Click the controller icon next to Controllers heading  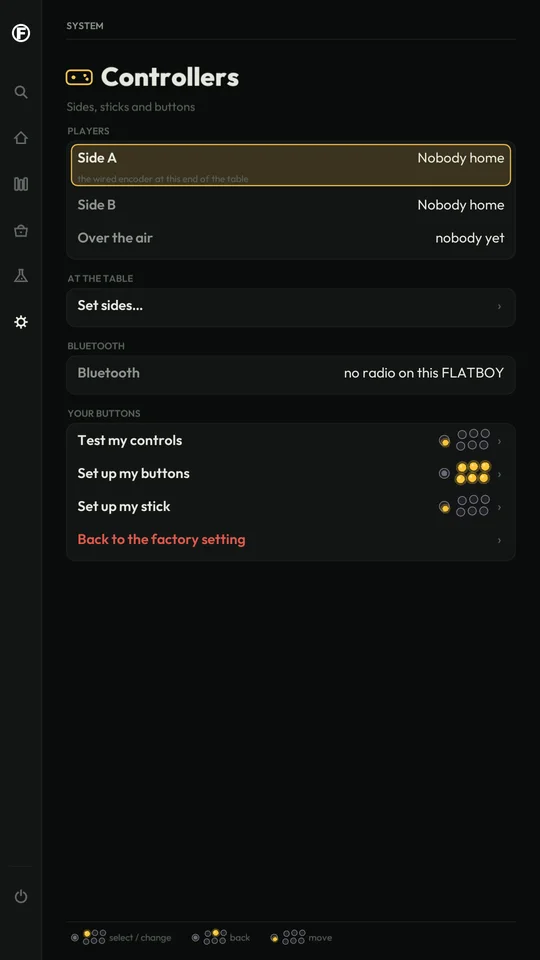coord(79,77)
